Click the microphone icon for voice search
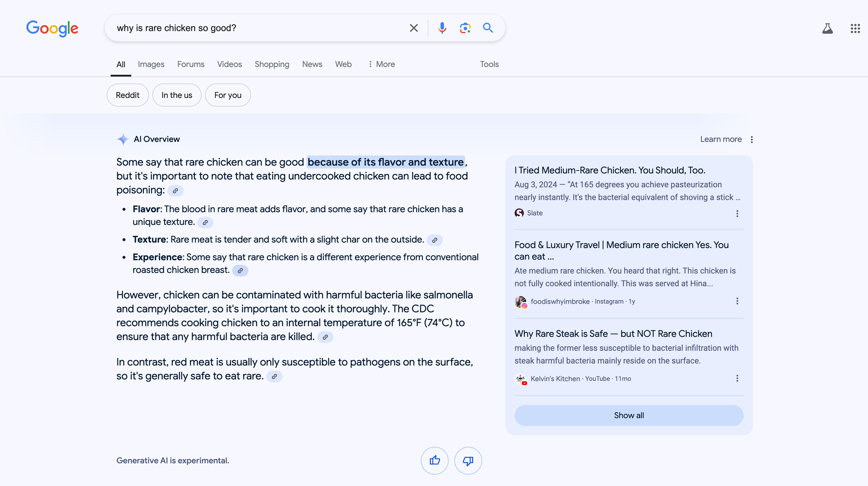The height and width of the screenshot is (486, 868). click(x=442, y=28)
